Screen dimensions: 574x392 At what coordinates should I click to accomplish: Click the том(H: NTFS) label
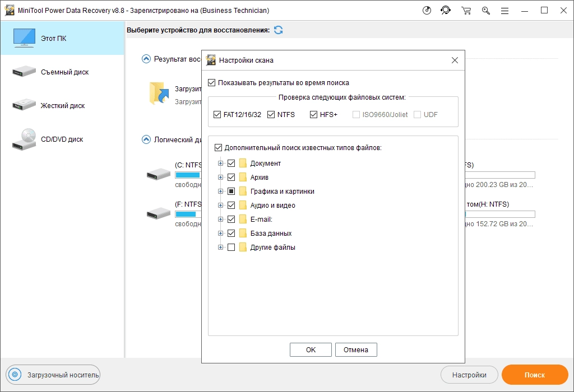click(x=488, y=204)
